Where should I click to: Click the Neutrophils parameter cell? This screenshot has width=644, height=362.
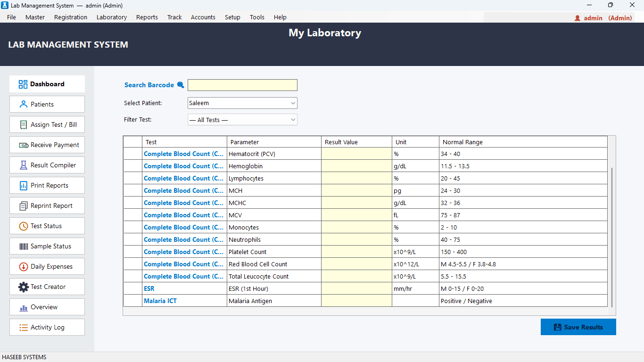274,239
